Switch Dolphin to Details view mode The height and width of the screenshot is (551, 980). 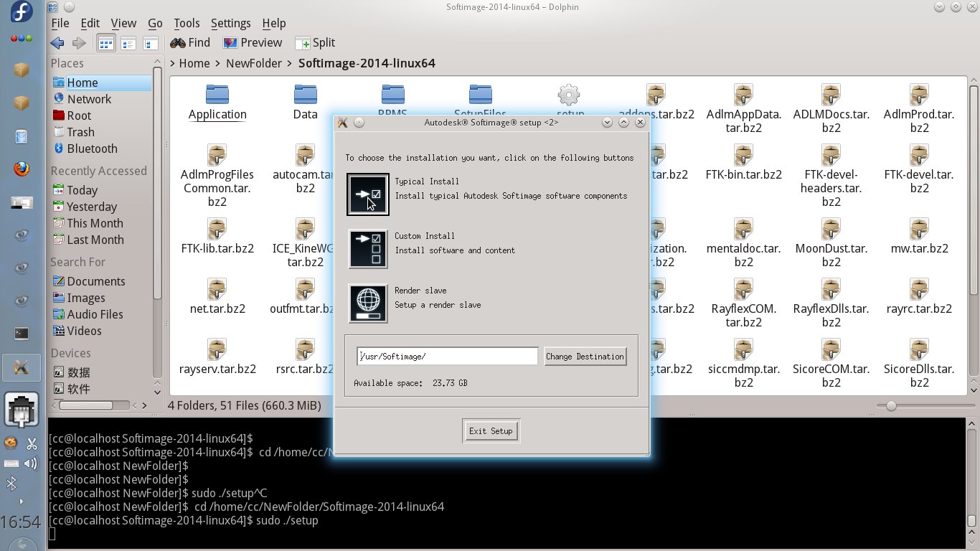click(150, 43)
